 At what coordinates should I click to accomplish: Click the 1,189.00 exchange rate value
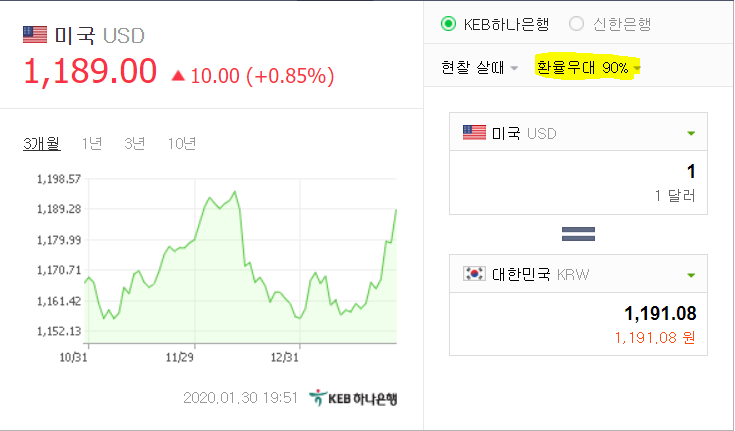[90, 71]
